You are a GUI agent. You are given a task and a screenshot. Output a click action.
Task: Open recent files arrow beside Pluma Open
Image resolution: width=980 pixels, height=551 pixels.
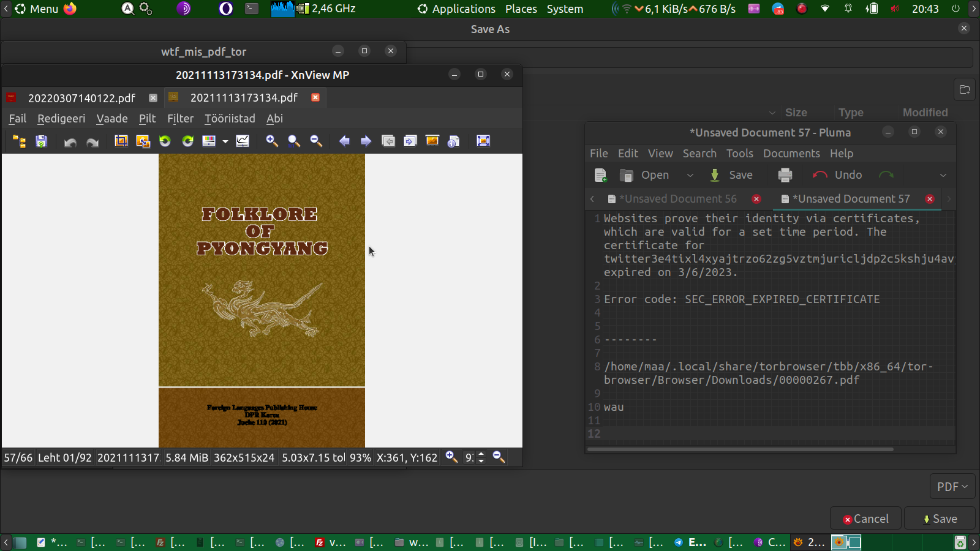[690, 175]
